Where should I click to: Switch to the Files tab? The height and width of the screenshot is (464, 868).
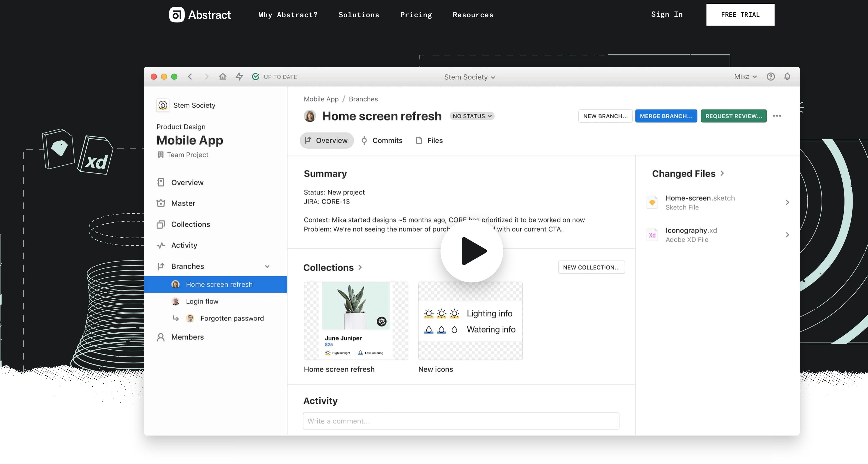tap(429, 140)
